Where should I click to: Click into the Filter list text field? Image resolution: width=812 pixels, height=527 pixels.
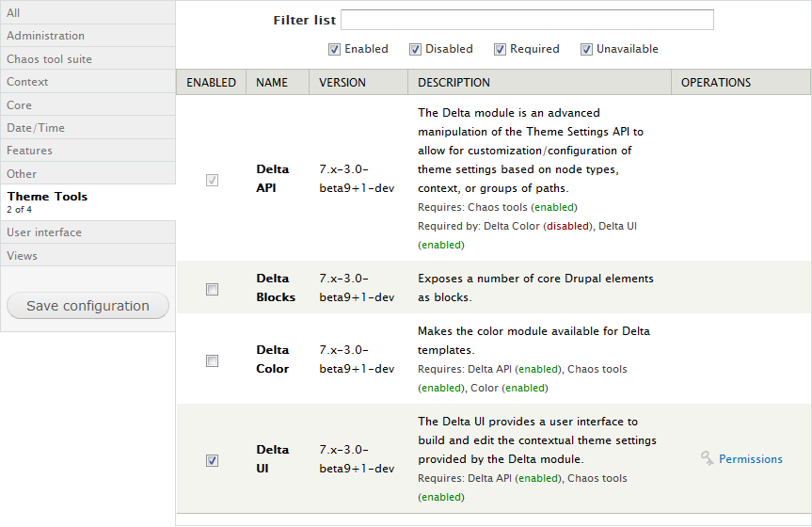point(527,20)
